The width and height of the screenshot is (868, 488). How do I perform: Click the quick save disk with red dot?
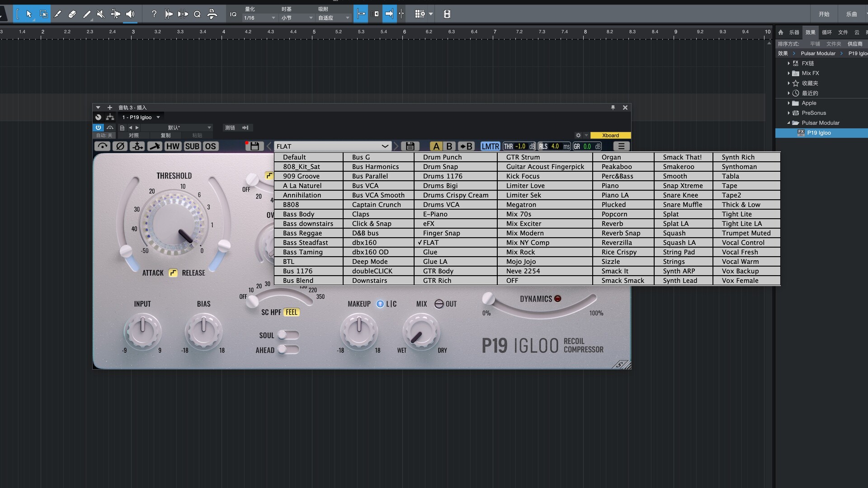click(x=254, y=146)
